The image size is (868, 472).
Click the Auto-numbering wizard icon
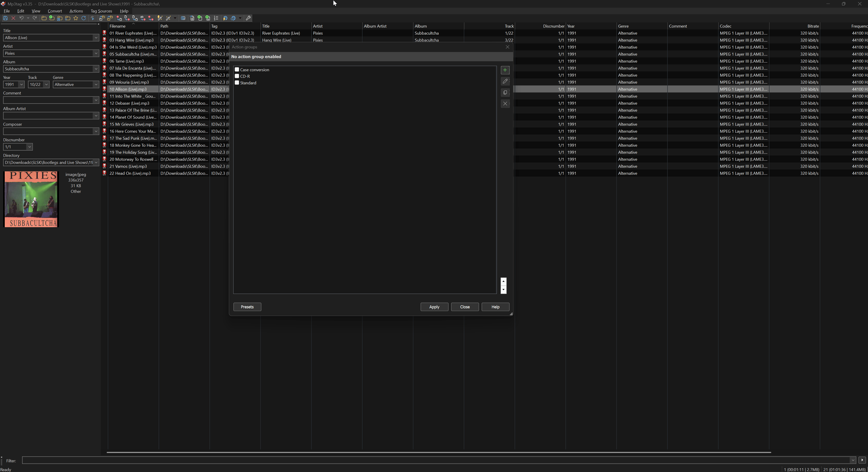coord(216,18)
